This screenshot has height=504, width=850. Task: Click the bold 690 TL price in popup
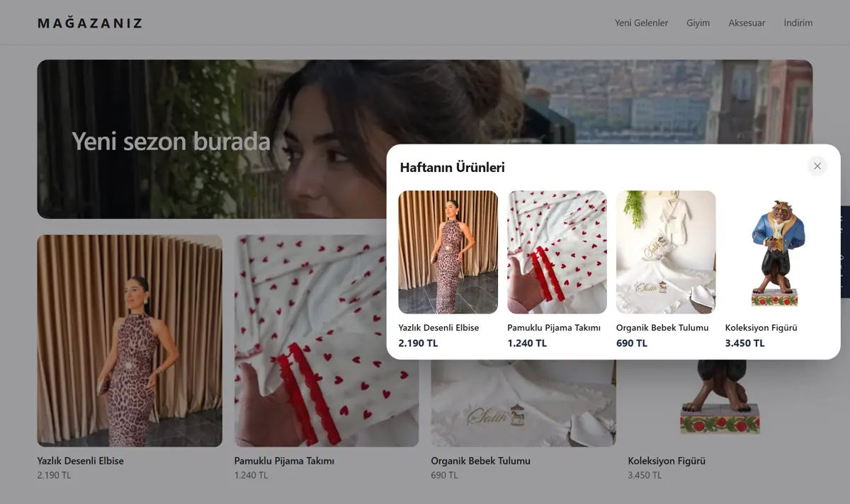(x=632, y=343)
